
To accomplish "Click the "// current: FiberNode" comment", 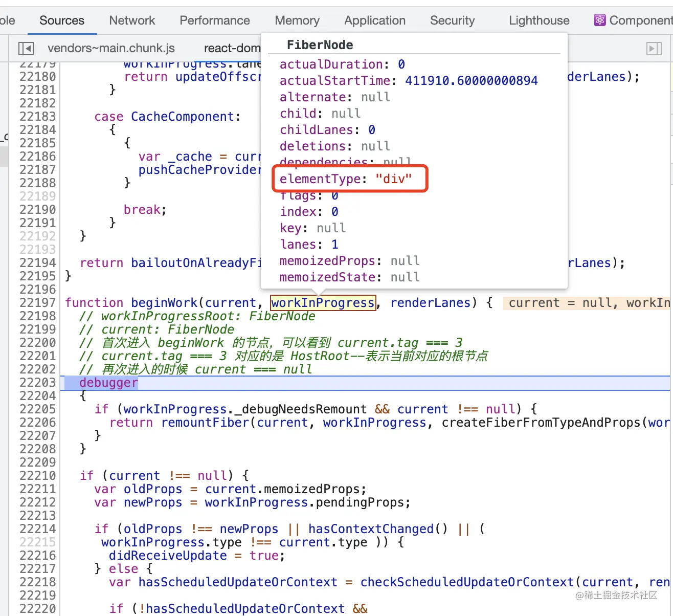I will [x=156, y=329].
